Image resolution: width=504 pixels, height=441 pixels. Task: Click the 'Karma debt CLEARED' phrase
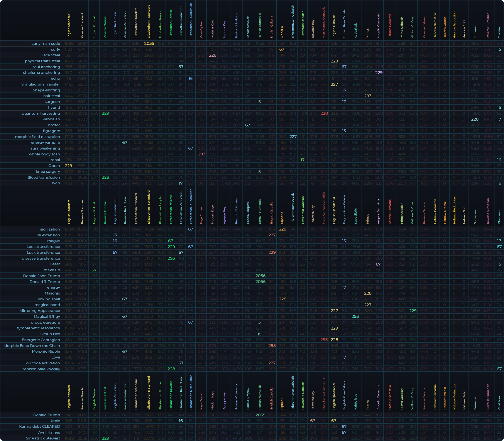(x=39, y=426)
